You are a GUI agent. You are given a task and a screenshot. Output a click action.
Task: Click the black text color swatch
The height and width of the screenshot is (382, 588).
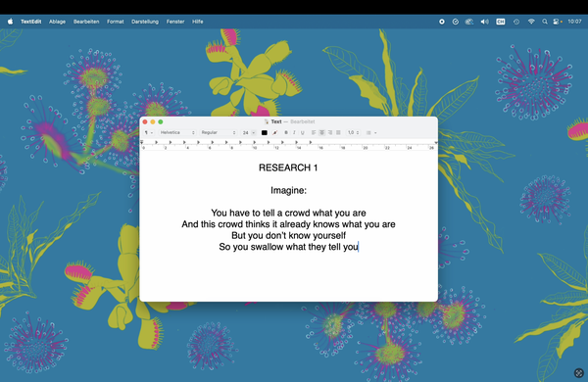coord(265,132)
